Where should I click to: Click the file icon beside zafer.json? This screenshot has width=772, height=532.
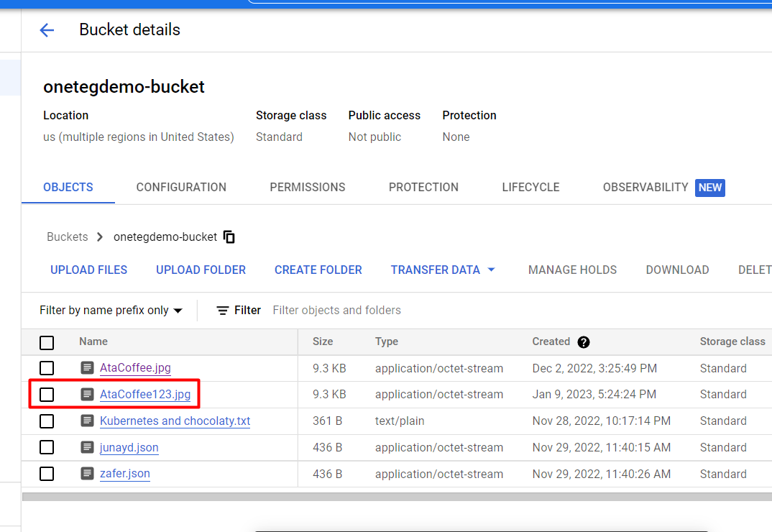[x=87, y=474]
